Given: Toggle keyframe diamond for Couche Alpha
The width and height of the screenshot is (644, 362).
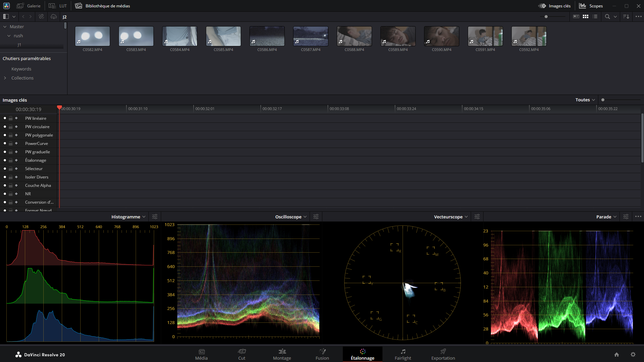Looking at the screenshot, I should (x=16, y=186).
